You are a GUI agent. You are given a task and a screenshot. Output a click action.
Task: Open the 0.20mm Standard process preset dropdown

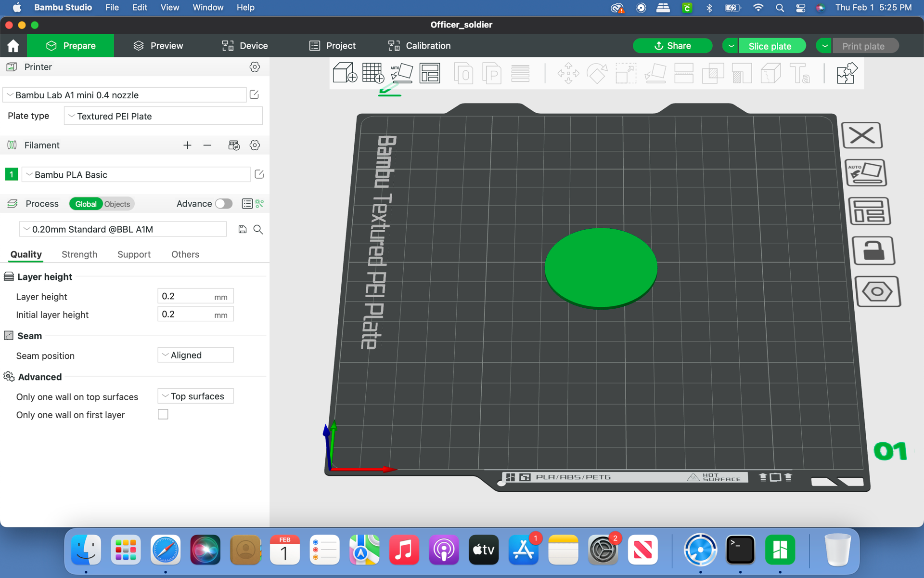click(x=123, y=229)
